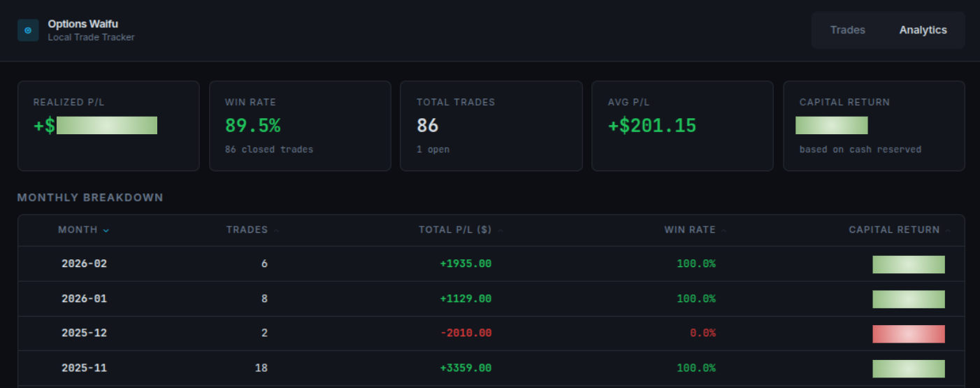Image resolution: width=980 pixels, height=388 pixels.
Task: Click green capital return bar for 2026-01
Action: (x=909, y=299)
